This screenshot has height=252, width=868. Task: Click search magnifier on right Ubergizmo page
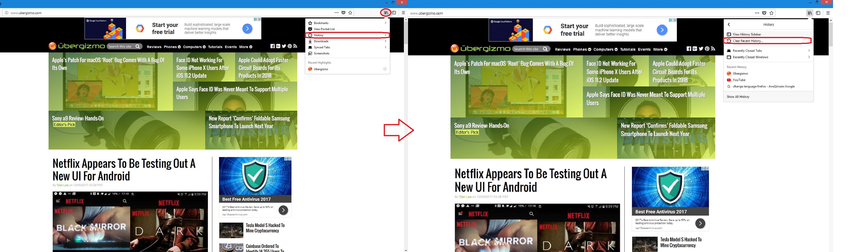pos(545,49)
